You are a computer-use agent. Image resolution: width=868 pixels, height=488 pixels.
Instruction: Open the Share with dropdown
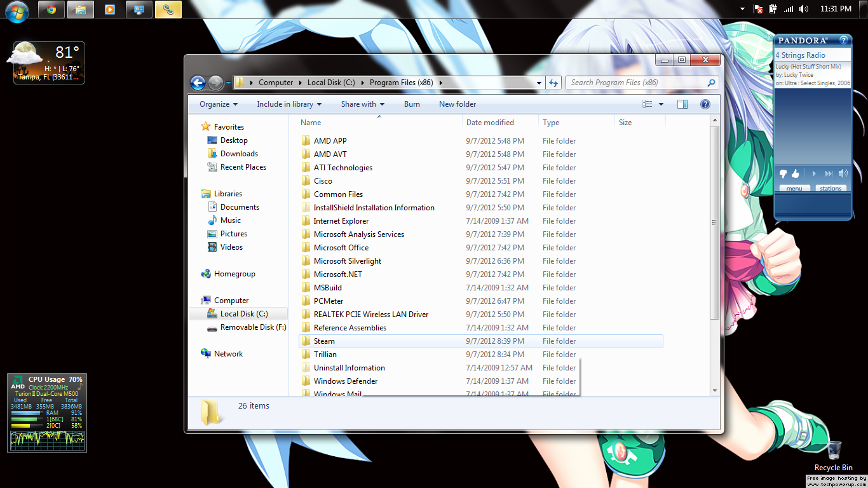(363, 104)
